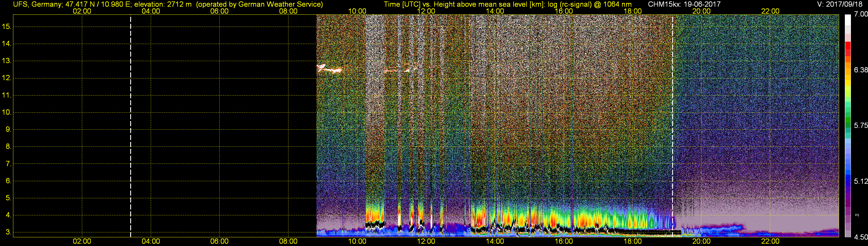Screen dimensions: 868x246
Task: Click the 20:00 label on upper time axis
Action: (x=702, y=11)
